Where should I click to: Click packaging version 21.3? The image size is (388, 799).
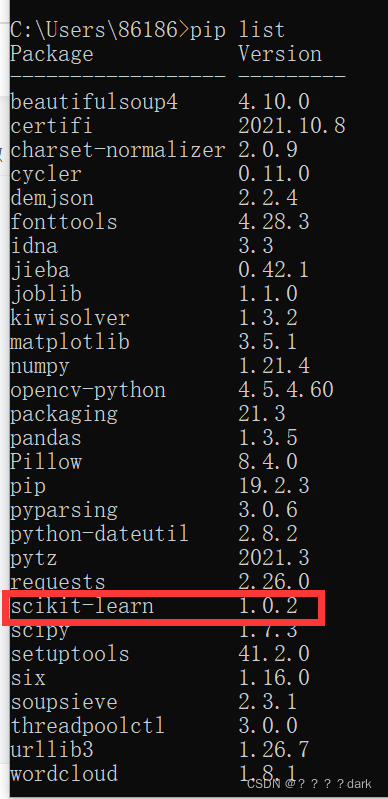[x=262, y=414]
